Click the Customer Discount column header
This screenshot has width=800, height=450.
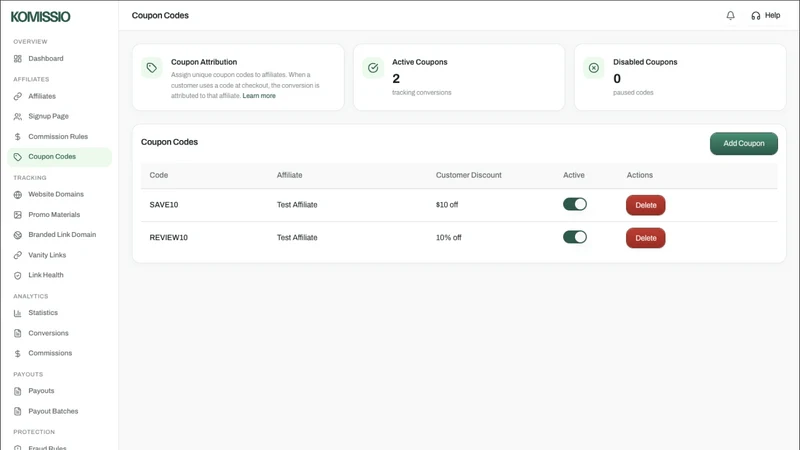(468, 175)
